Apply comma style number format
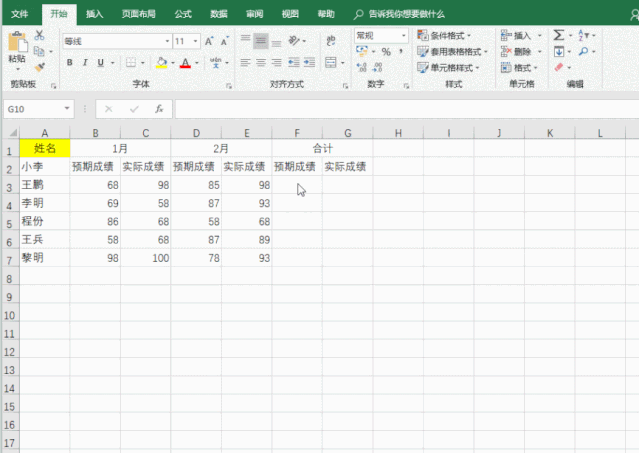The image size is (639, 453). pos(401,51)
